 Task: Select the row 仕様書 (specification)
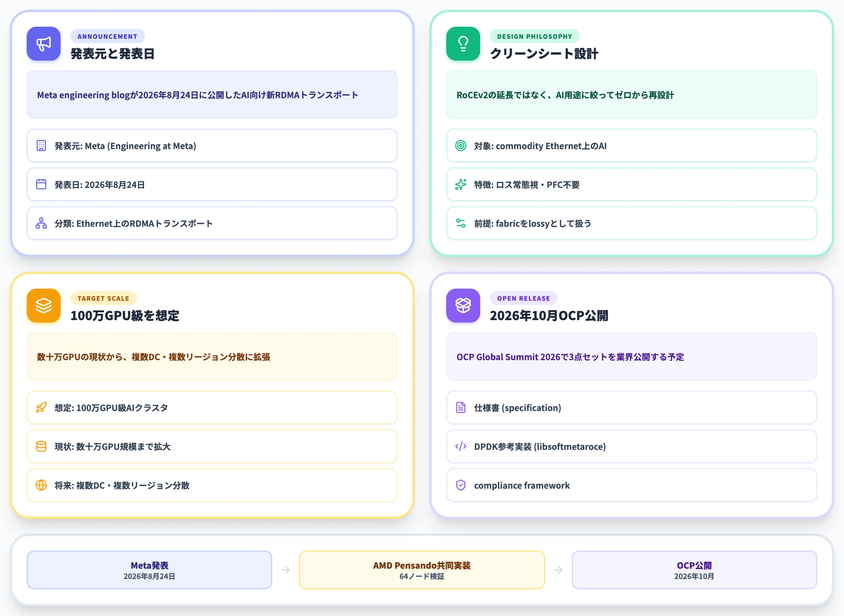tap(631, 407)
